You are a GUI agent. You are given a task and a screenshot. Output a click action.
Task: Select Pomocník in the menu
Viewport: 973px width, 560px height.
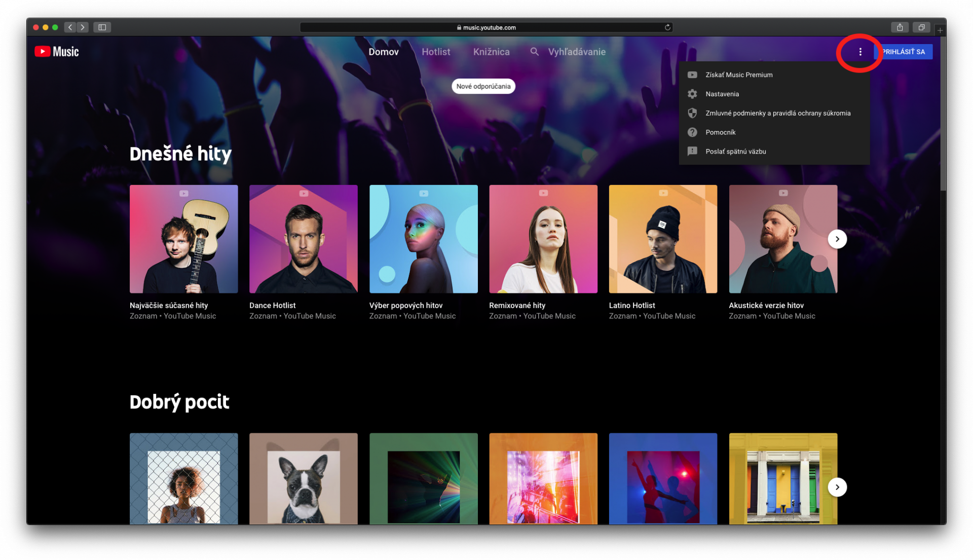pyautogui.click(x=774, y=132)
